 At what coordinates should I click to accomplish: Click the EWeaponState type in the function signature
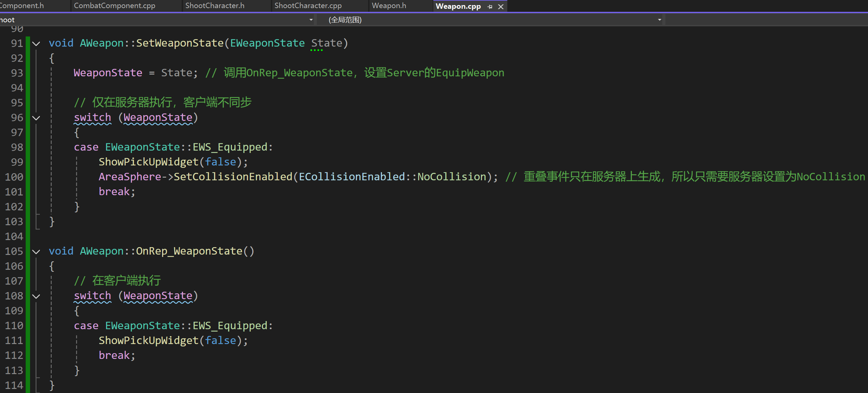[x=267, y=43]
